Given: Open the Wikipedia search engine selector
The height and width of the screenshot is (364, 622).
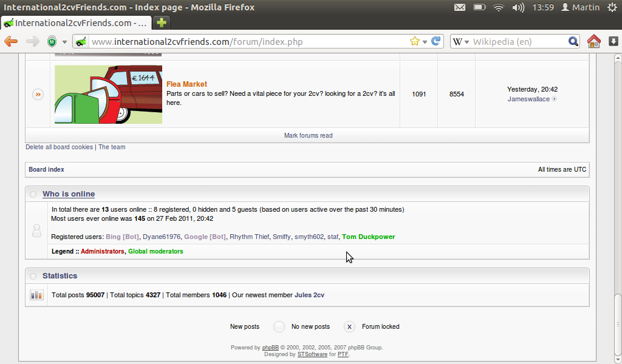Looking at the screenshot, I should (x=460, y=42).
